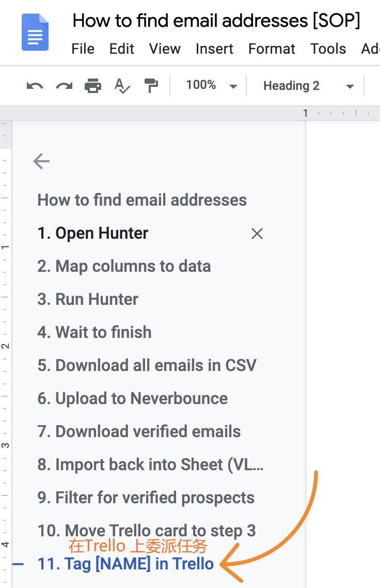Go to 2. Map columns to data

(x=124, y=266)
